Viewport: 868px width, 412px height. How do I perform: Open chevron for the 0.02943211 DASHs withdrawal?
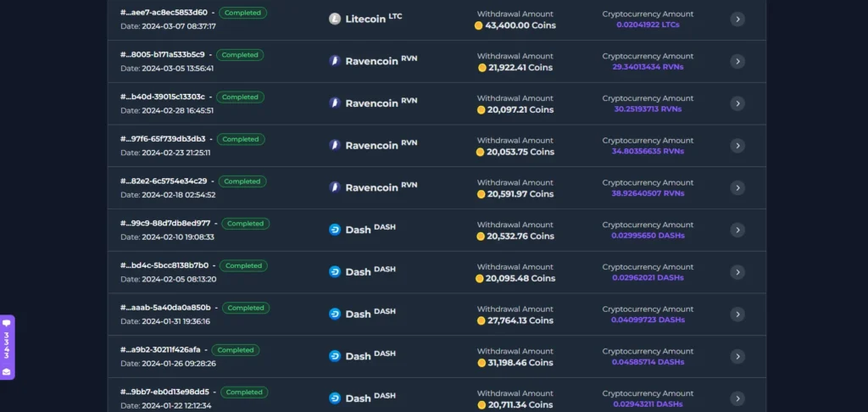[737, 398]
